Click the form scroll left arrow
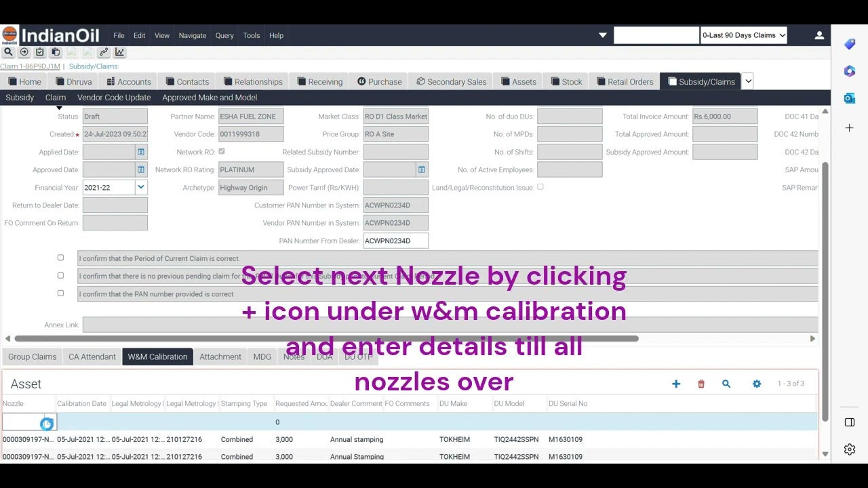This screenshot has height=488, width=868. pyautogui.click(x=7, y=338)
